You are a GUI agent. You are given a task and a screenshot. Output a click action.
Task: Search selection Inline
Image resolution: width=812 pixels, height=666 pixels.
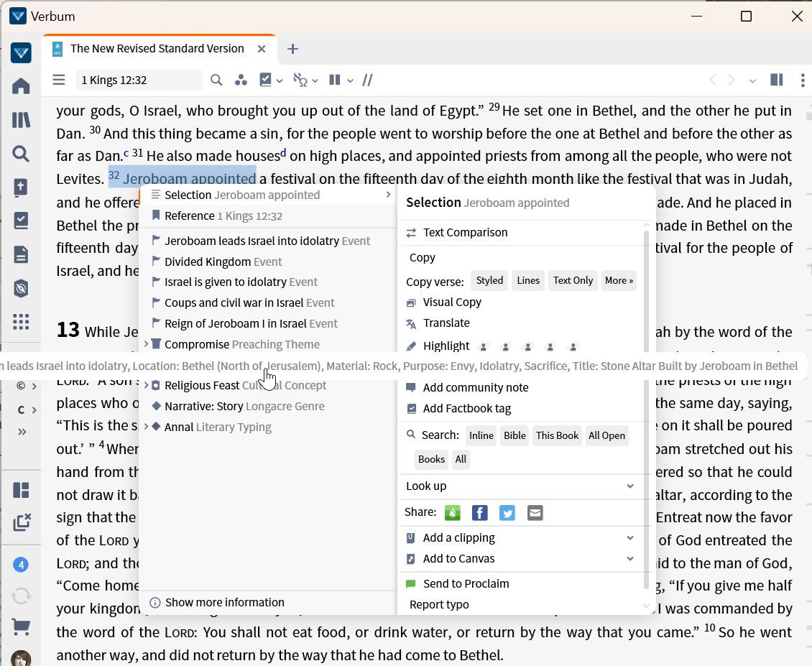point(481,435)
